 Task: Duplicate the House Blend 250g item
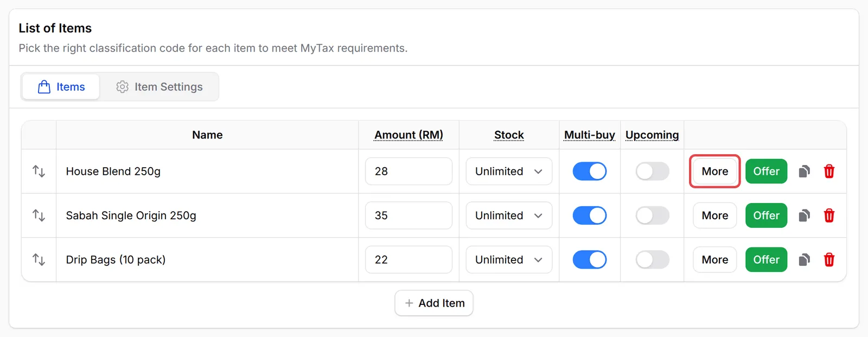tap(805, 171)
